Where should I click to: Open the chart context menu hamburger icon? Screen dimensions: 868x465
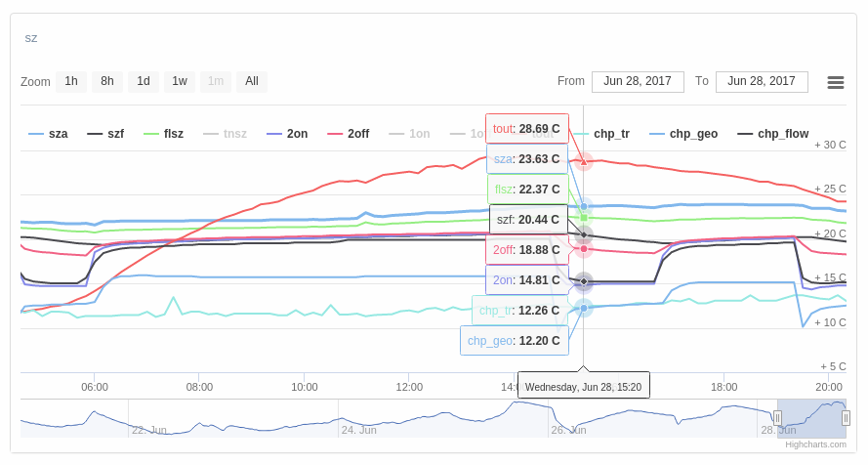pyautogui.click(x=835, y=82)
